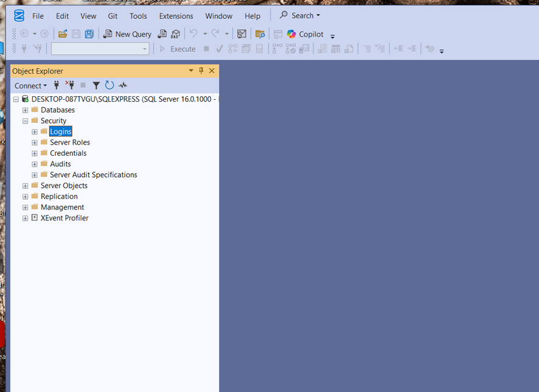The image size is (539, 392).
Task: Open the View menu
Action: (x=88, y=16)
